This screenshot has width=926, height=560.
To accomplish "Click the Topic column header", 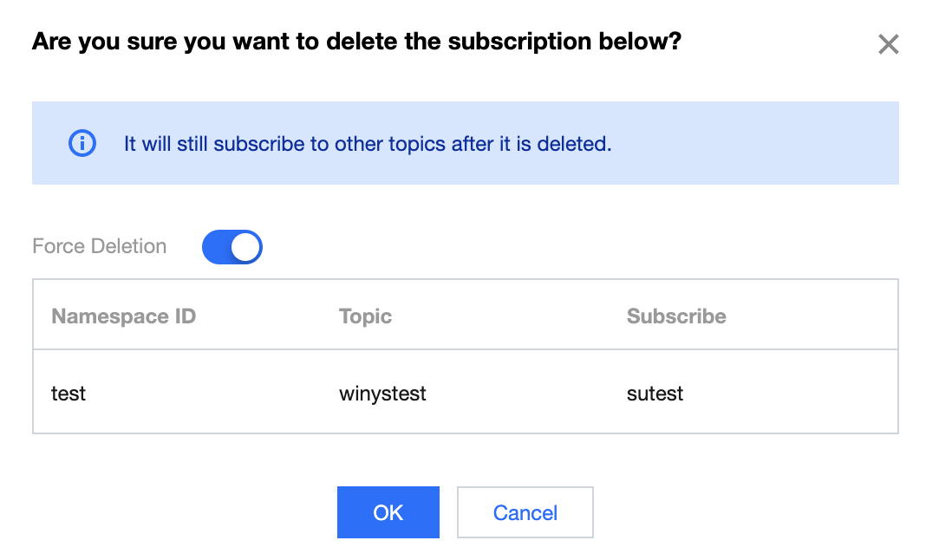I will (365, 316).
